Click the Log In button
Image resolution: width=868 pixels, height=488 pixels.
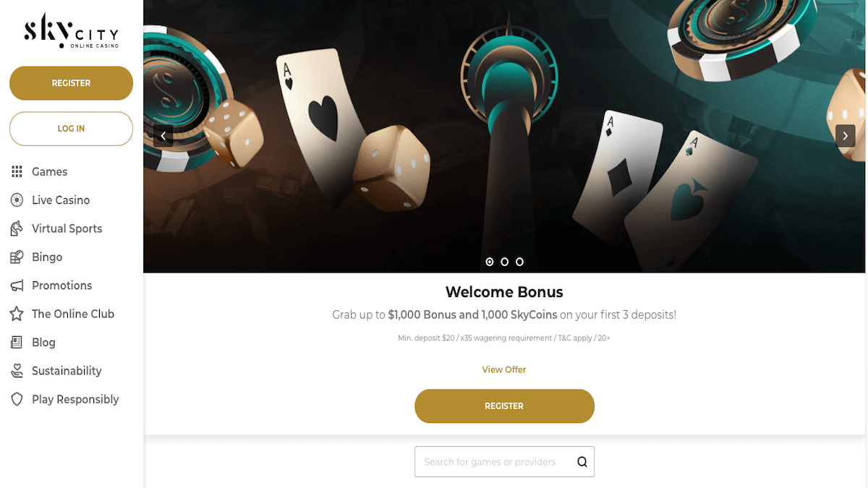[71, 129]
